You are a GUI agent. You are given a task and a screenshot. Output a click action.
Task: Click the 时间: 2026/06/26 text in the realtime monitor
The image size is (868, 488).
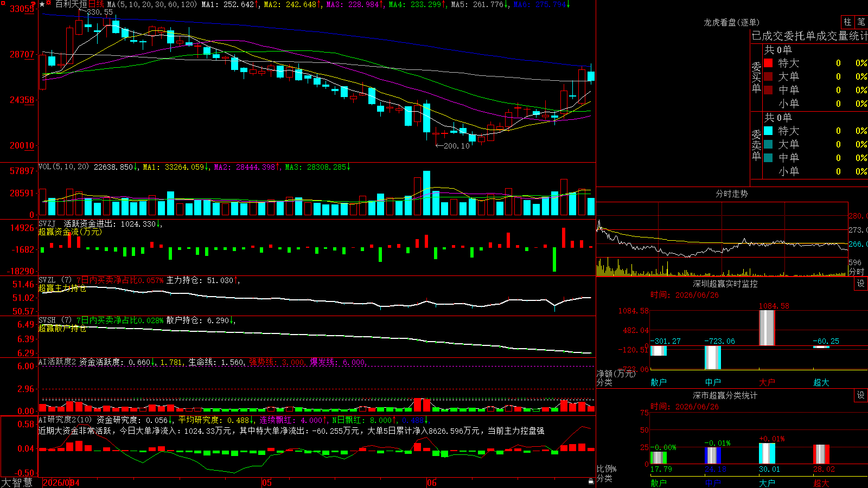pyautogui.click(x=685, y=295)
